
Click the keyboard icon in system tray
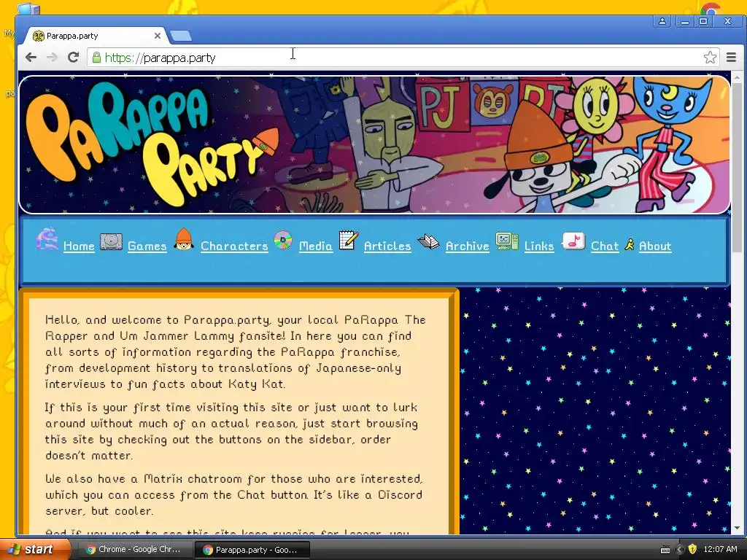[665, 550]
